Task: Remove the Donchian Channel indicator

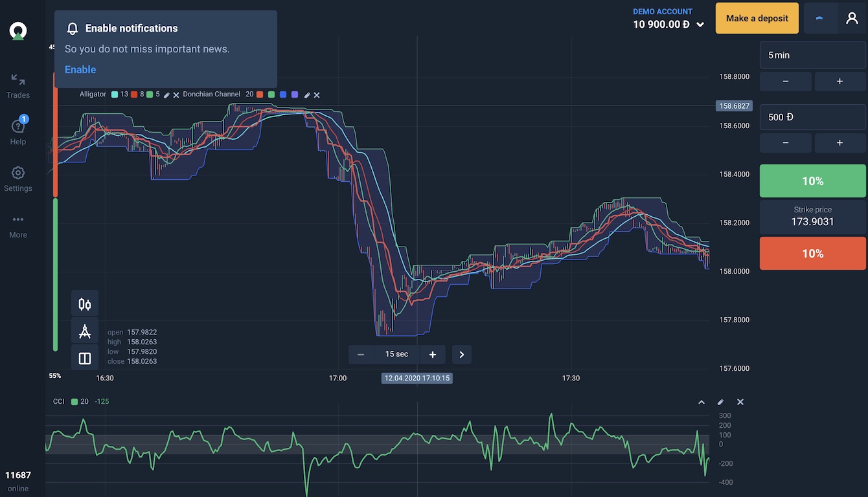Action: (317, 95)
